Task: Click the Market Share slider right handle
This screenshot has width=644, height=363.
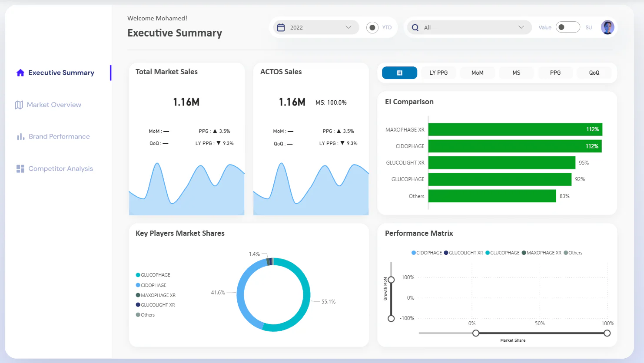Action: pos(607,333)
